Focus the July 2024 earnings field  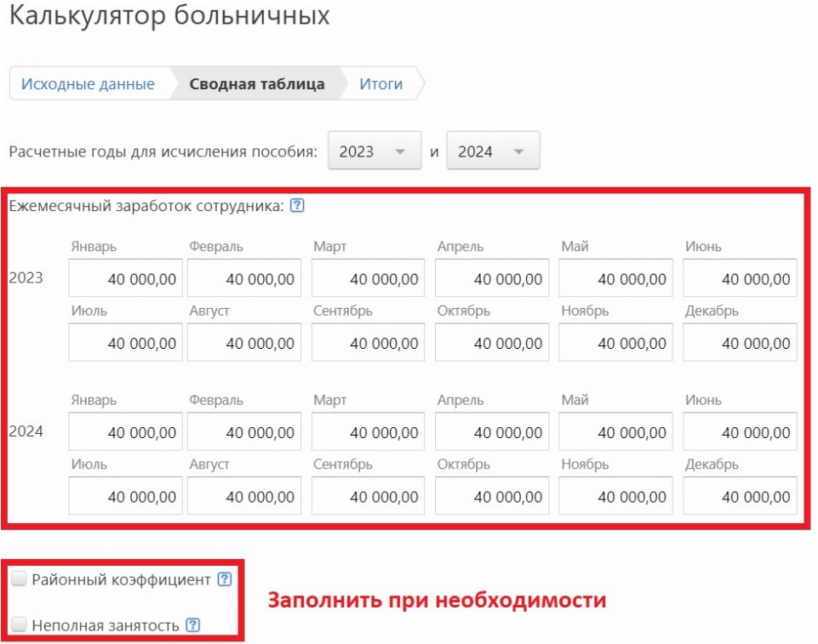click(x=126, y=496)
